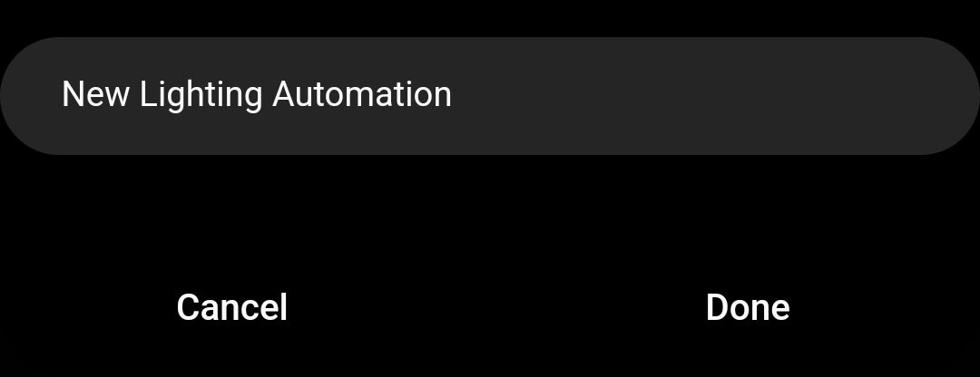Select the Done option beside Cancel
The width and height of the screenshot is (980, 377).
pyautogui.click(x=748, y=308)
